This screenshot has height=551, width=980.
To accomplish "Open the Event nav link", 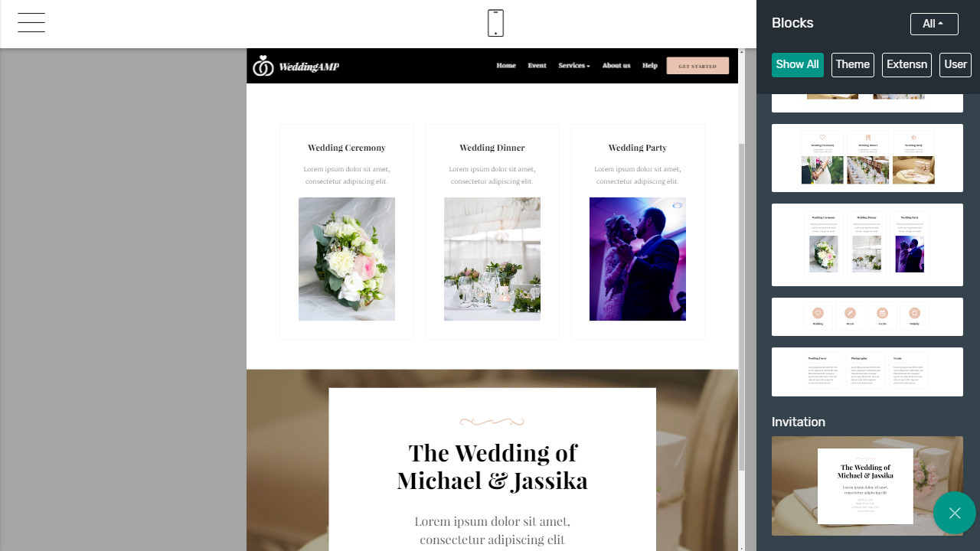I will tap(537, 66).
